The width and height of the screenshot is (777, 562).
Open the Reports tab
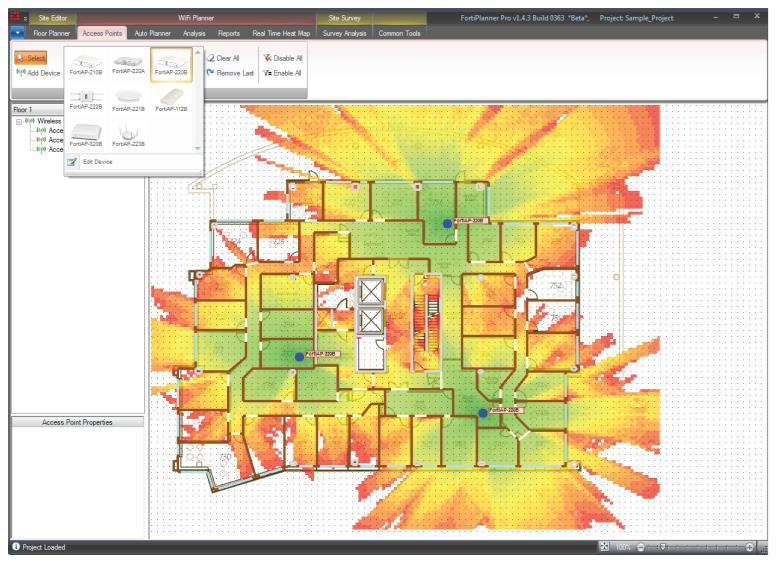click(x=229, y=33)
